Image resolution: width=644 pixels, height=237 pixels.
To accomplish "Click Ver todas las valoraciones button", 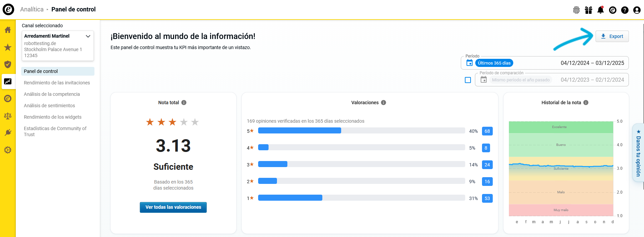I will 173,207.
